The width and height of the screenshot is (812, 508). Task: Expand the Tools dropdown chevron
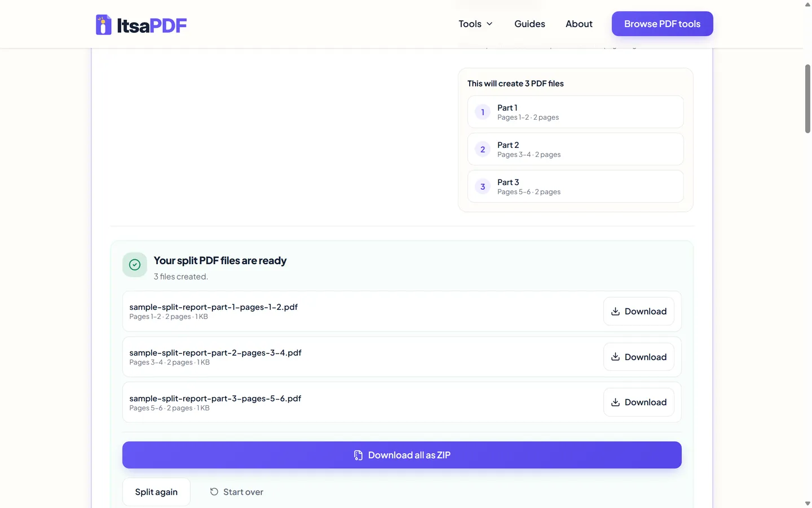[x=489, y=24]
